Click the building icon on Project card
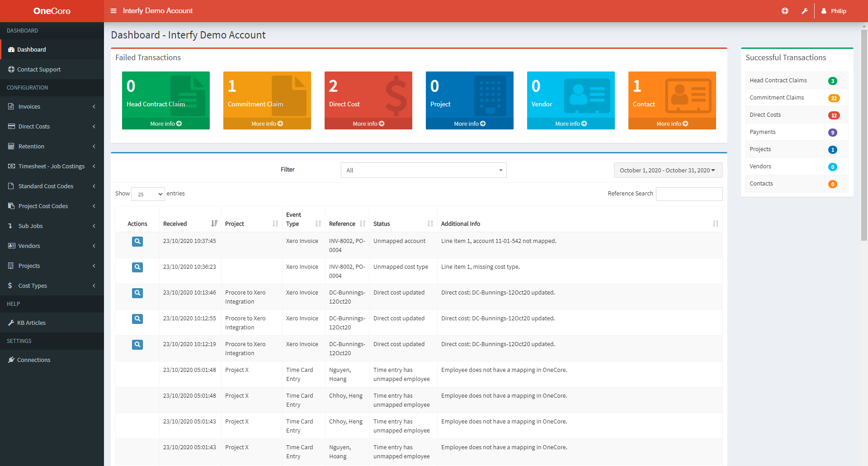 tap(490, 95)
